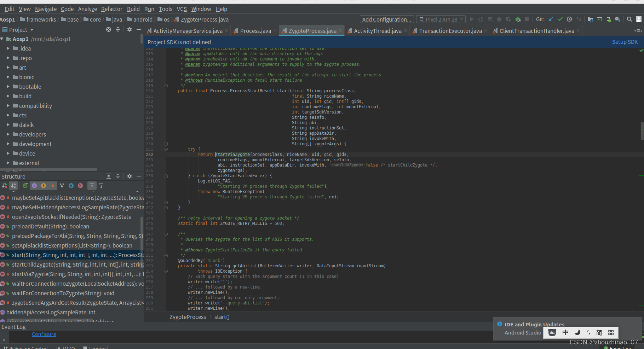Click the Configure link in Event Log
This screenshot has height=349, width=644.
[x=44, y=334]
